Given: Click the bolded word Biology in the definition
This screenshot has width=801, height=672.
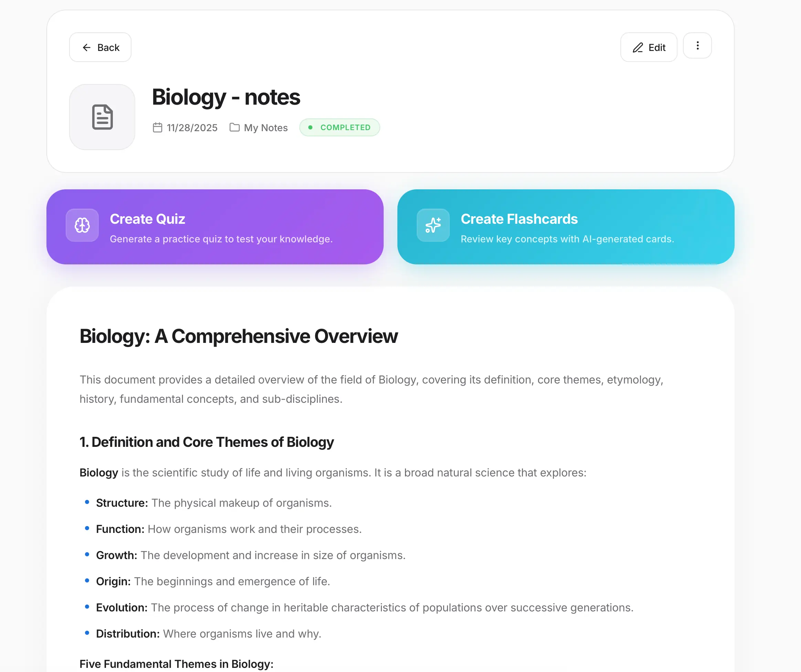Looking at the screenshot, I should click(98, 472).
